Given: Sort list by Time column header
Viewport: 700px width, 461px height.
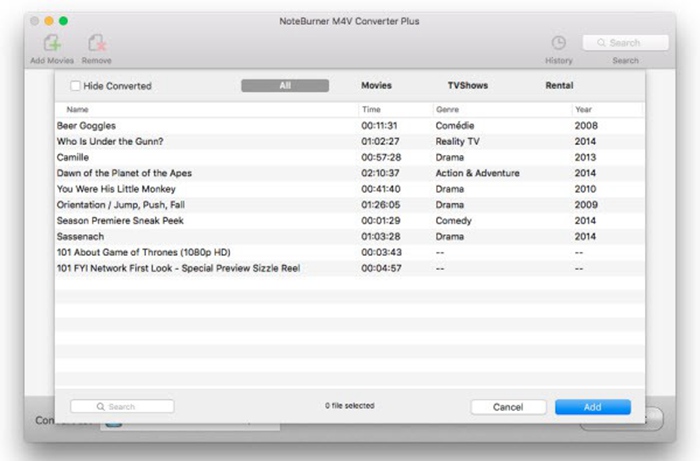Looking at the screenshot, I should [371, 109].
